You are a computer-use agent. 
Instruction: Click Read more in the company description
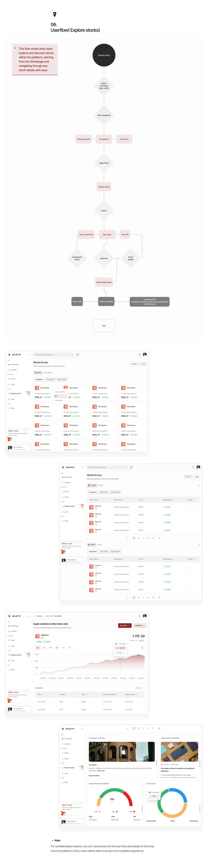click(101, 771)
